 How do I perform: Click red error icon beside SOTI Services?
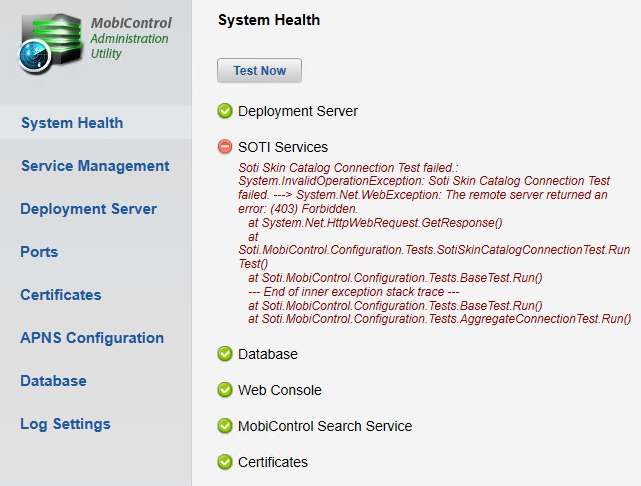[x=225, y=147]
